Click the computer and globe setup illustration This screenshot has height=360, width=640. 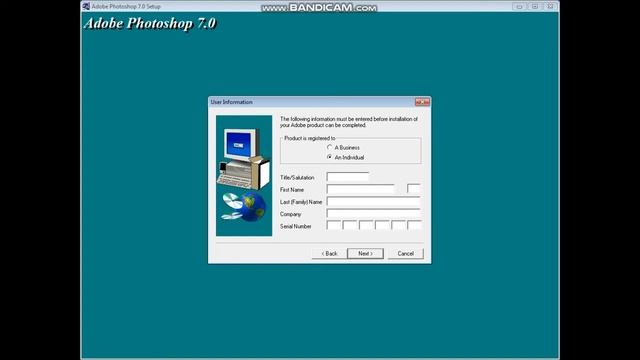point(244,176)
